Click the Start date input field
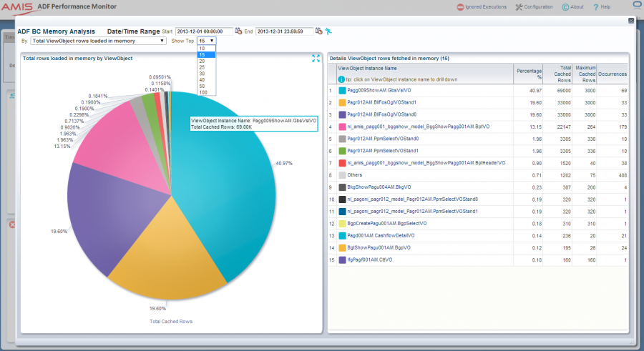Viewport: 644px width, 351px height. (203, 31)
